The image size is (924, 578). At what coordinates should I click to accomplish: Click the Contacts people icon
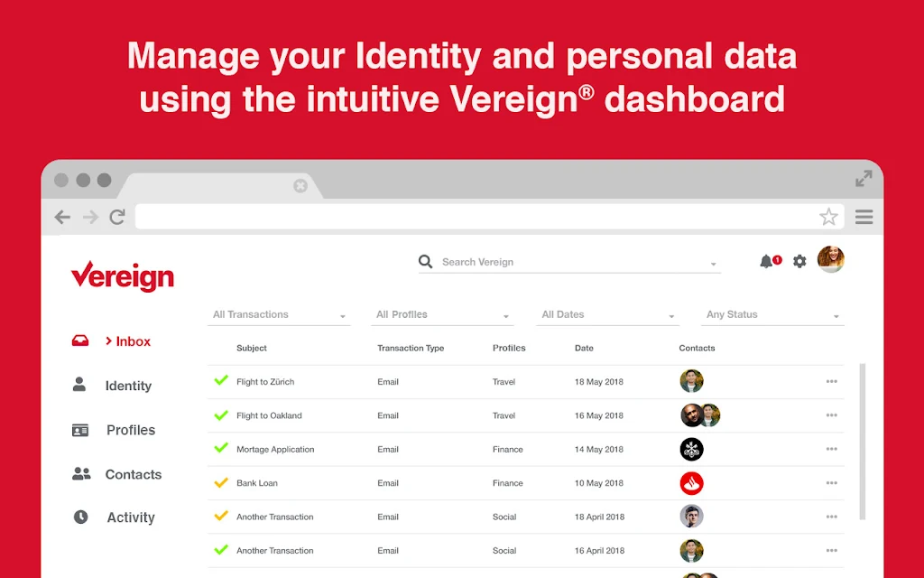point(81,473)
